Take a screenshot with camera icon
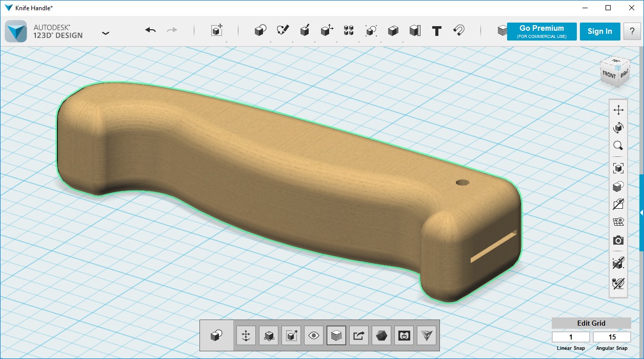Image resolution: width=644 pixels, height=359 pixels. (618, 240)
